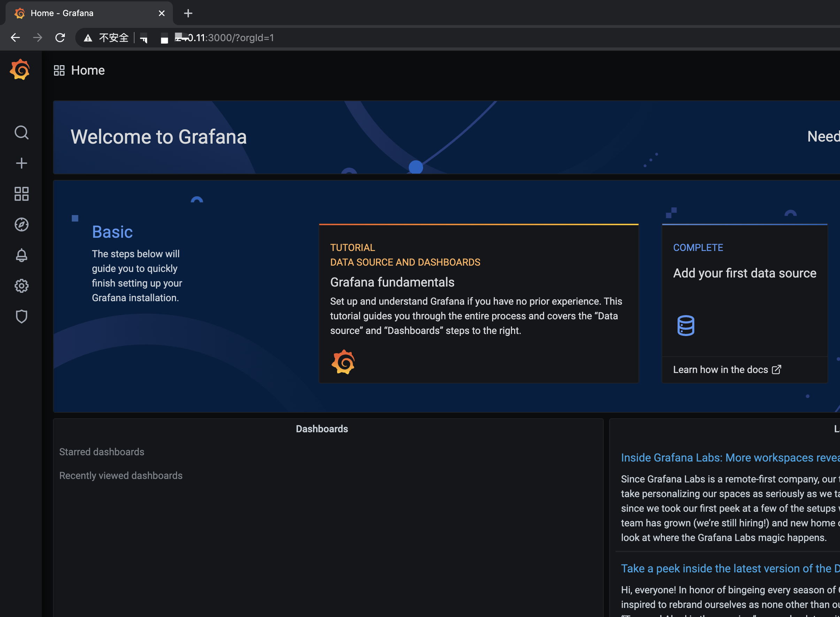This screenshot has height=617, width=840.
Task: Open the Grafana search panel
Action: coord(21,132)
